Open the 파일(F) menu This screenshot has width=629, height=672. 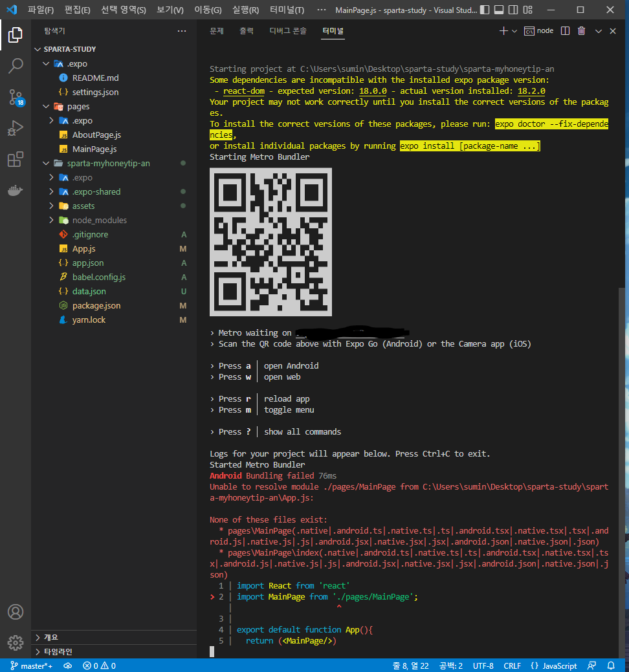(41, 10)
